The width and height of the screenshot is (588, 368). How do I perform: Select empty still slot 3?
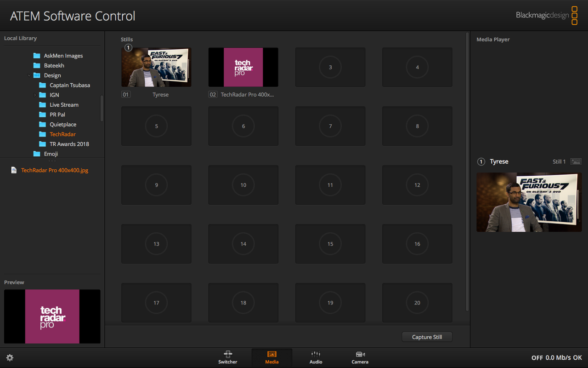click(330, 67)
